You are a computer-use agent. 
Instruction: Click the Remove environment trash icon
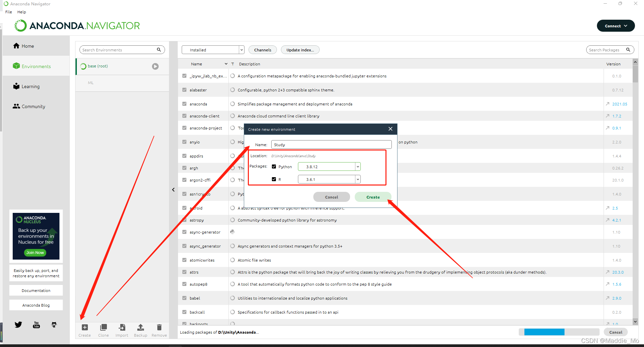pos(159,327)
